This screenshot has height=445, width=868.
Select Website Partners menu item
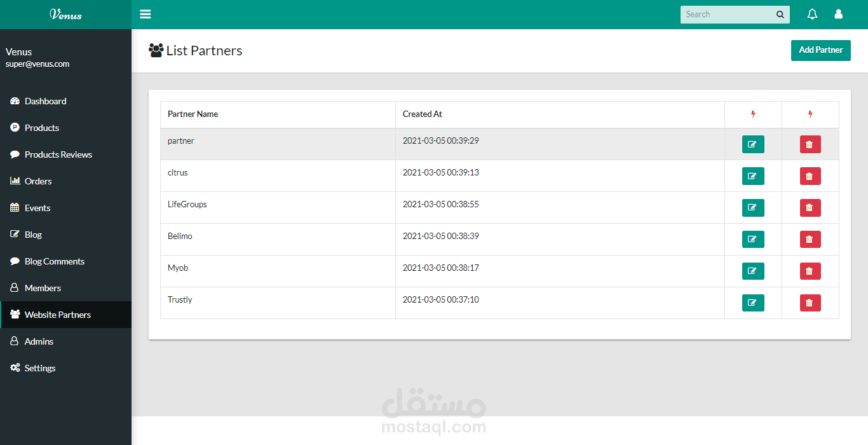click(65, 315)
